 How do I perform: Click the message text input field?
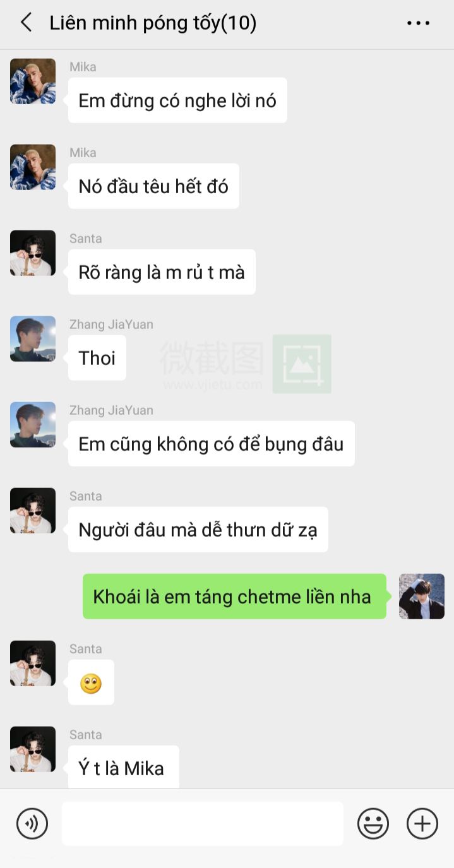[203, 824]
